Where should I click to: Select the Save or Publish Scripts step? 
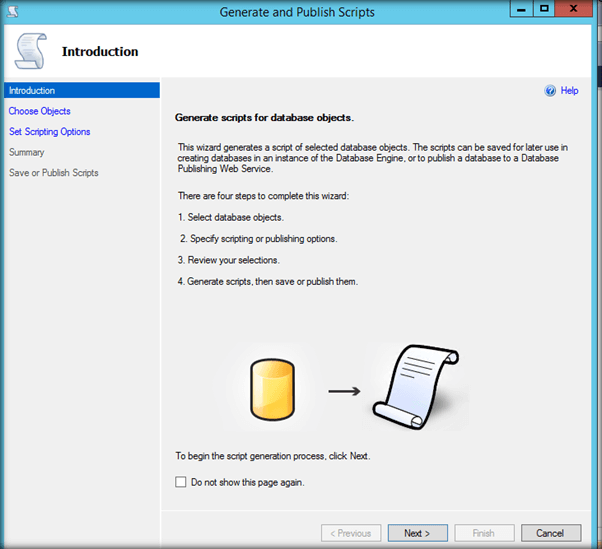pos(54,173)
